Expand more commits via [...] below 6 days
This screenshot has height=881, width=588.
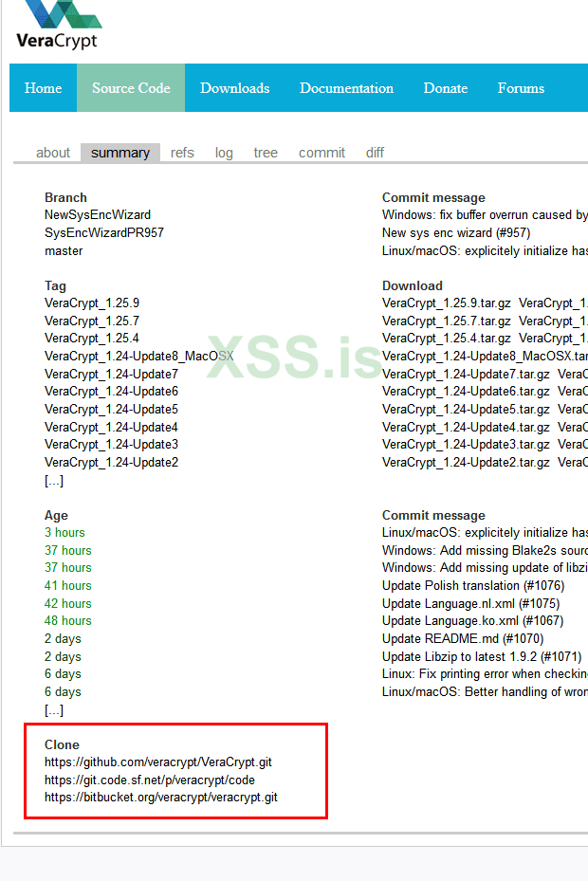point(54,710)
